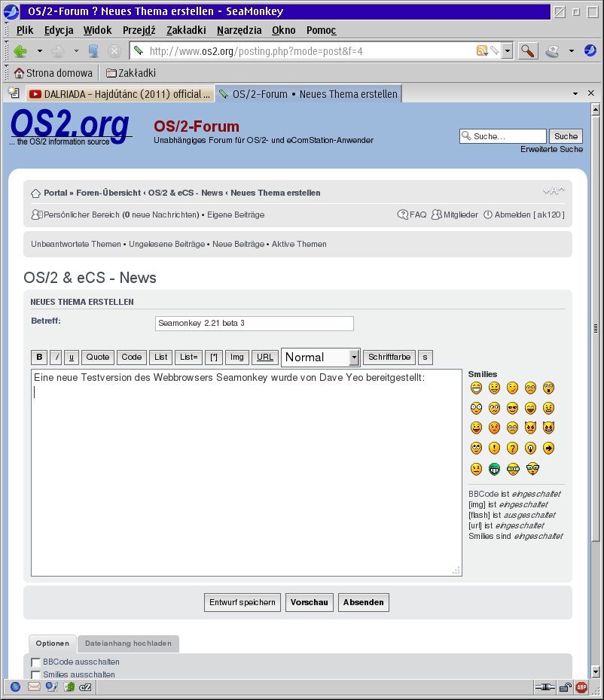Click the magnifier Search toolbar button
This screenshot has width=604, height=700.
pyautogui.click(x=528, y=51)
